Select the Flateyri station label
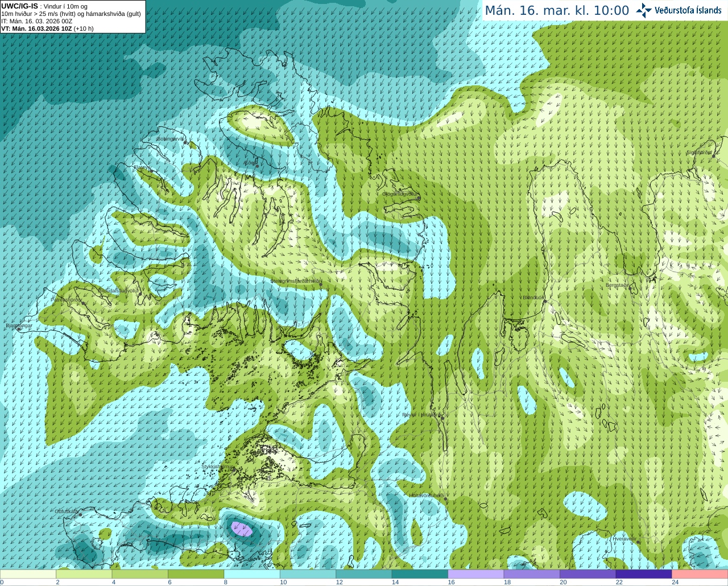Image resolution: width=728 pixels, height=586 pixels. tap(142, 167)
